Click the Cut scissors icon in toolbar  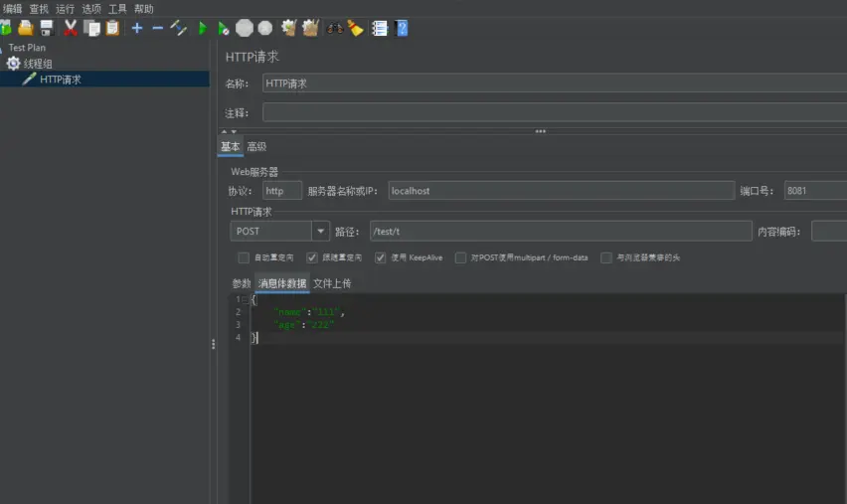pos(71,28)
